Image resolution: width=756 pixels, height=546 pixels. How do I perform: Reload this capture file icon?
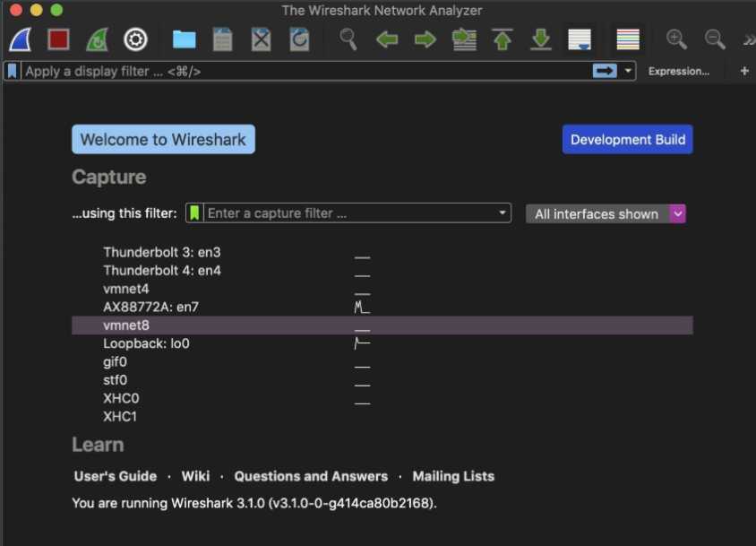(299, 39)
